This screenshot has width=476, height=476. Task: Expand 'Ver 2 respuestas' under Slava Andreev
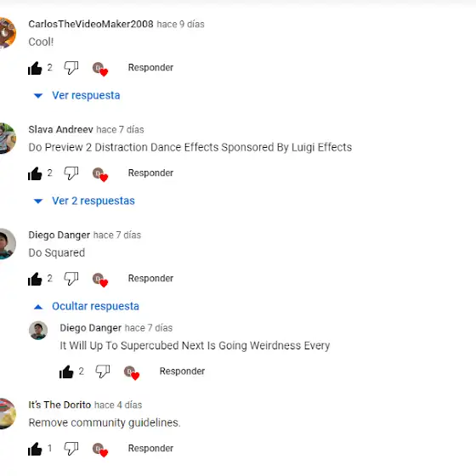point(84,201)
